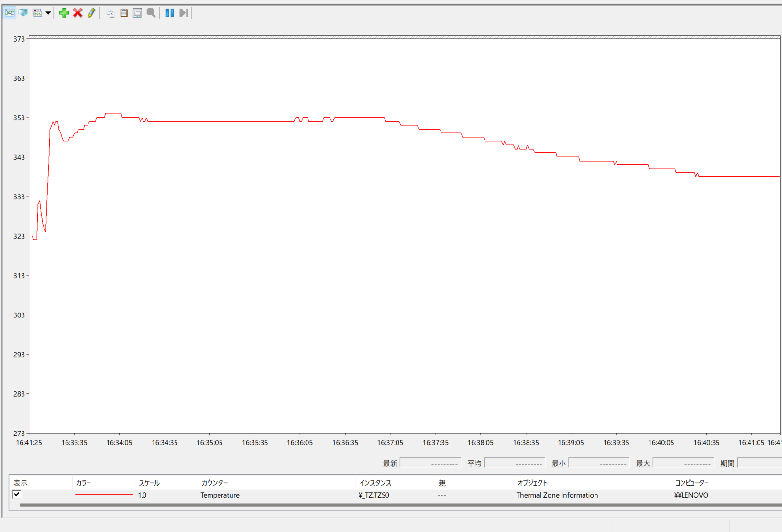Click the 最新 value field
782x532 pixels.
click(x=430, y=463)
